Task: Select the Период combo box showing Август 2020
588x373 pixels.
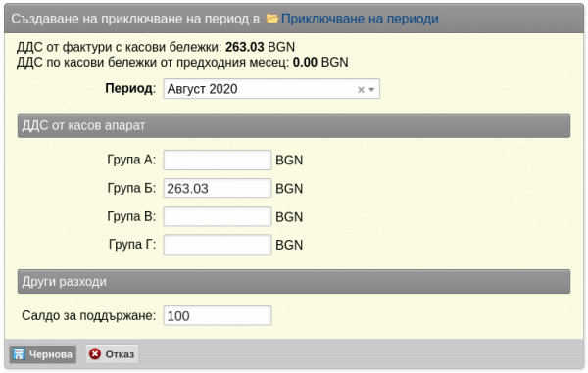Action: [x=271, y=89]
